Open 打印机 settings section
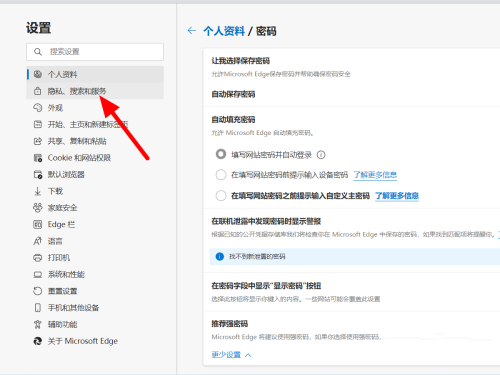This screenshot has width=500, height=375. point(95,258)
